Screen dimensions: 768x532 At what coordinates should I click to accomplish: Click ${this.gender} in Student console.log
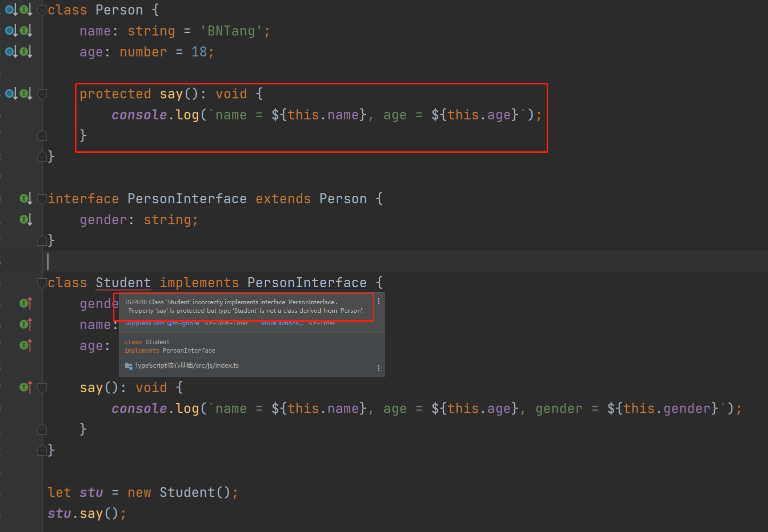point(663,409)
